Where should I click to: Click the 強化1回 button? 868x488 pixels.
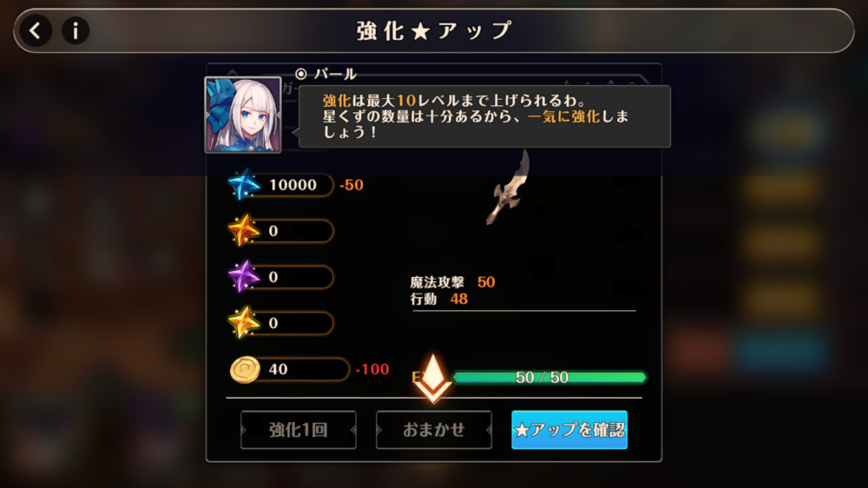coord(299,430)
